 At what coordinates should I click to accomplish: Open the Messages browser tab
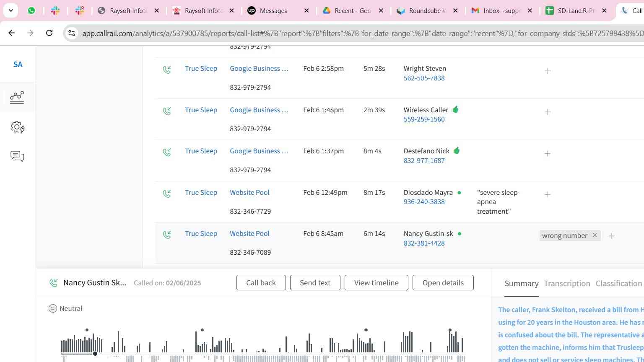tap(273, 10)
